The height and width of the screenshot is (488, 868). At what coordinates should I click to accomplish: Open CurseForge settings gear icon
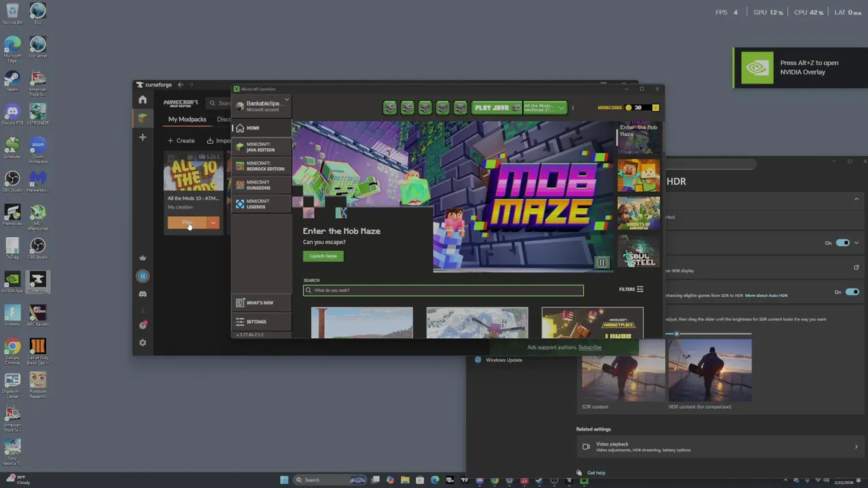142,343
